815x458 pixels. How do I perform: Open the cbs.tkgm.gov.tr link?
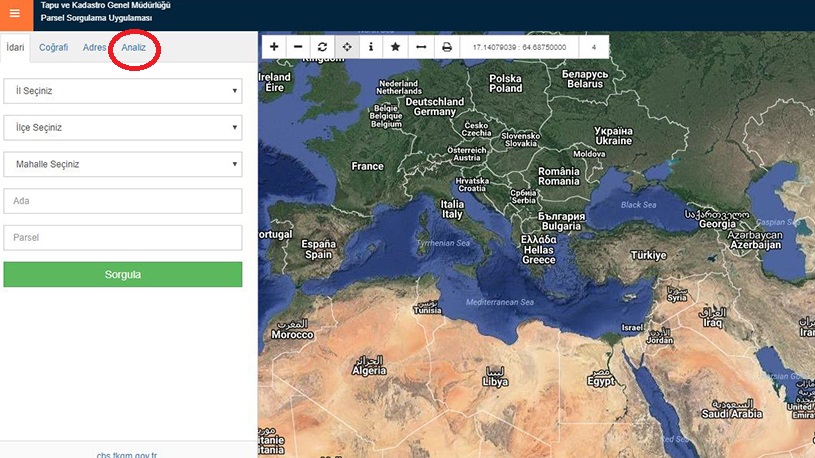pyautogui.click(x=127, y=454)
